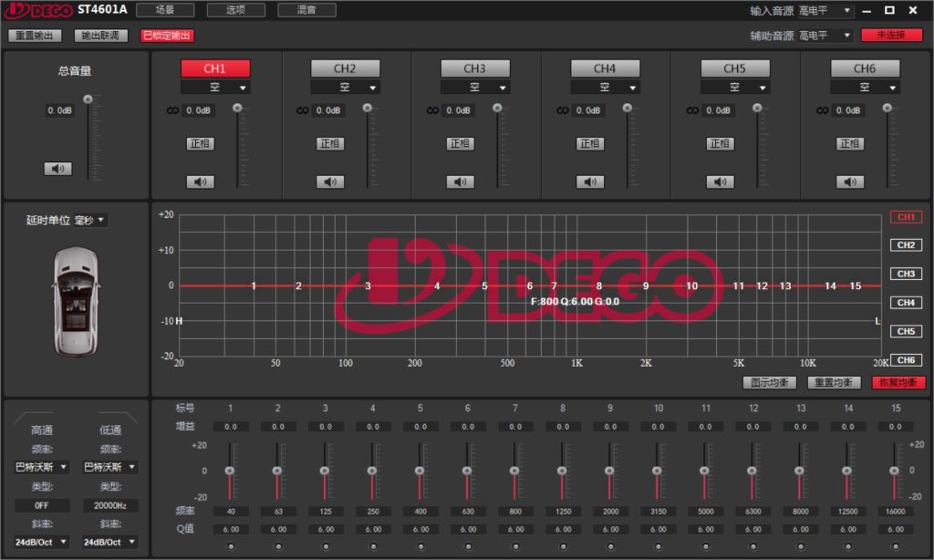Click the band 5 frequency field 400
The height and width of the screenshot is (560, 934).
tap(420, 512)
